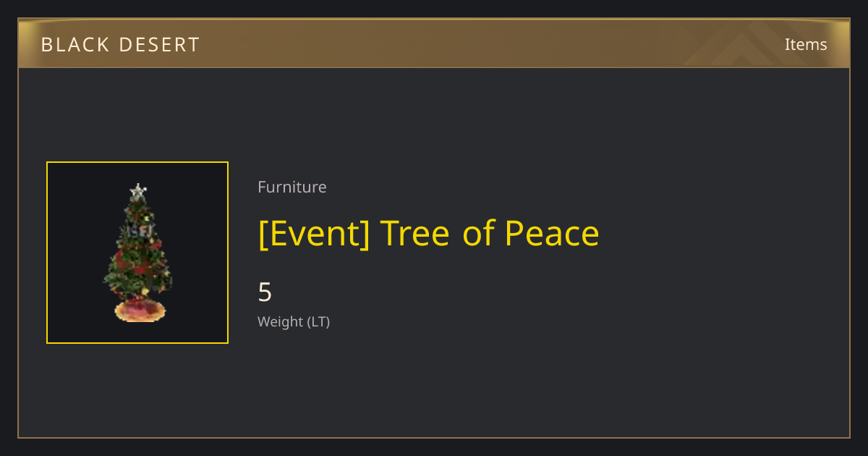868x456 pixels.
Task: Click the Christmas tree item icon
Action: (138, 253)
